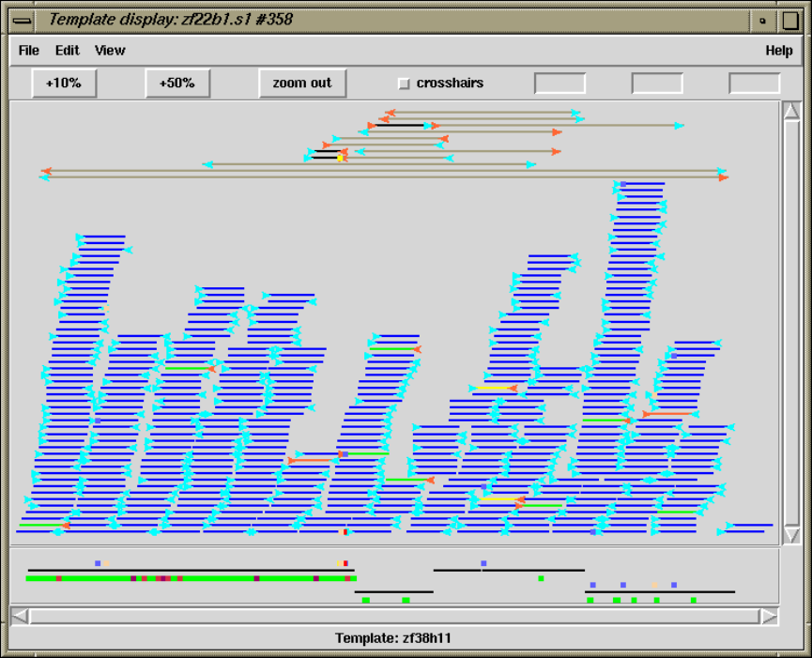Open the File menu
The height and width of the screenshot is (658, 812).
(x=28, y=50)
